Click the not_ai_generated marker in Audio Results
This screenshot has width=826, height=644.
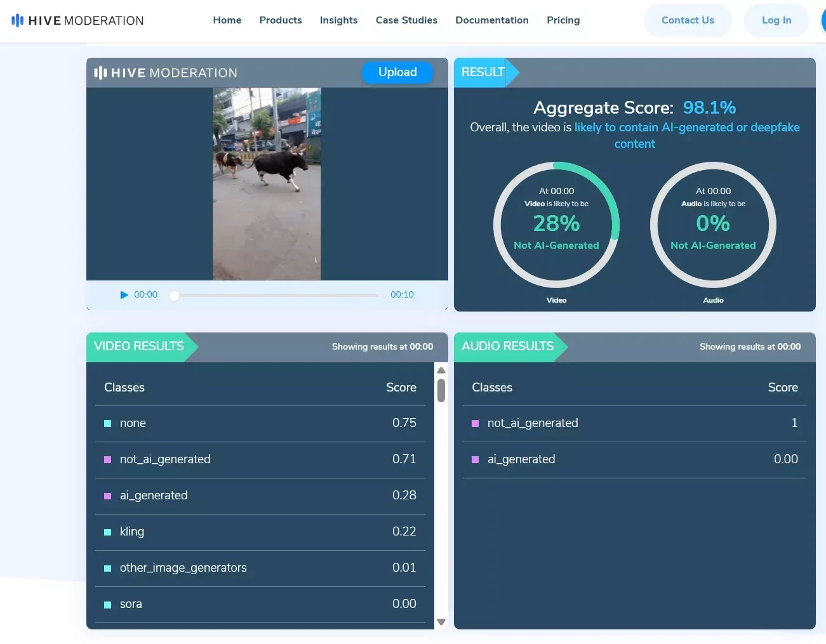[x=475, y=424]
